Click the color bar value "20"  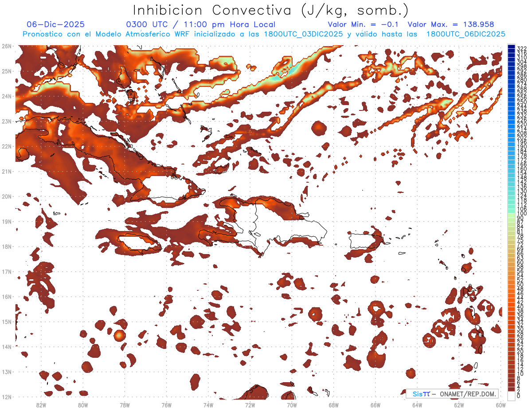pyautogui.click(x=520, y=351)
